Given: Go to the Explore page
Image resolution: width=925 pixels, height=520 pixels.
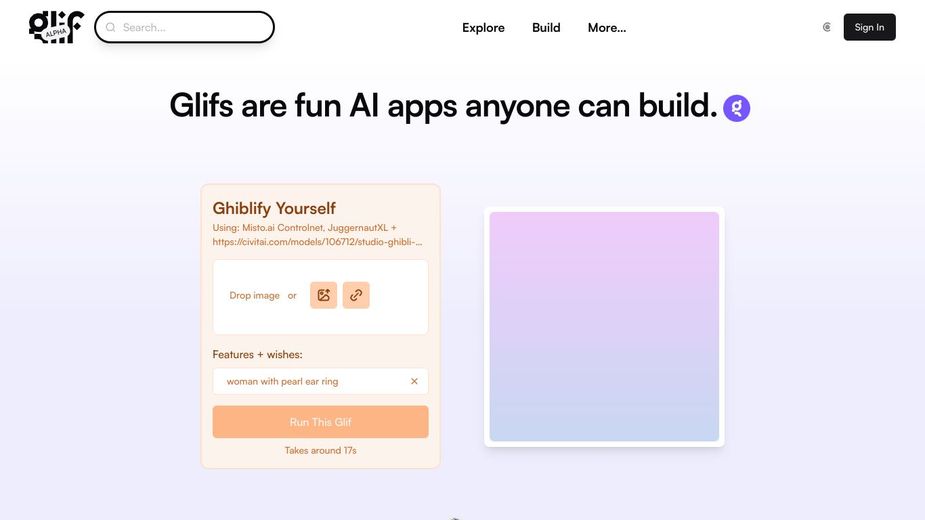Looking at the screenshot, I should 483,28.
